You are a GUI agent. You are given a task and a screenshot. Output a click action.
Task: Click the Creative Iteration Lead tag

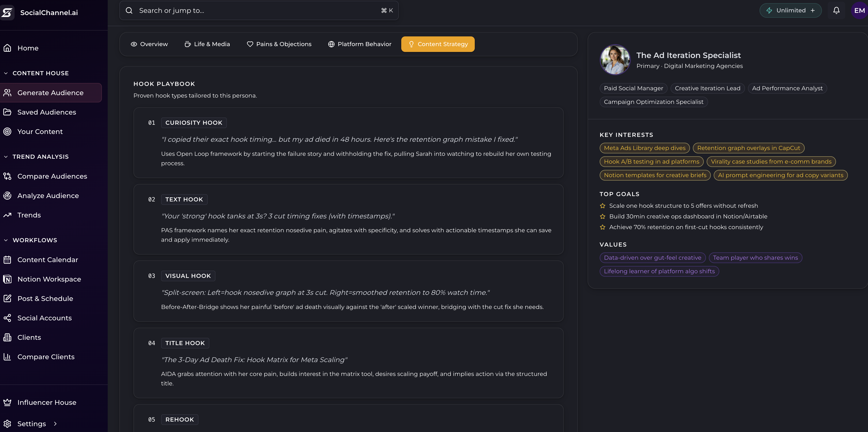point(708,88)
